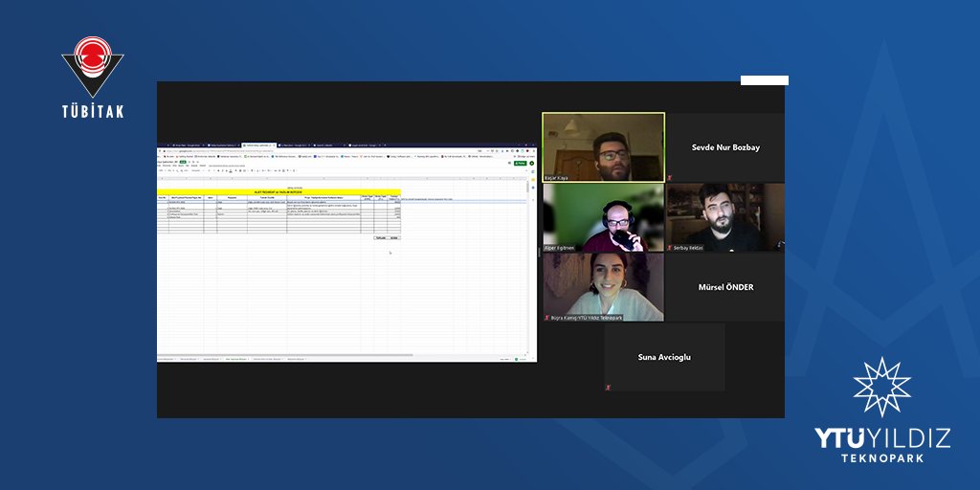Click the spreadsheet's horizontal scrollbar
Screen dimensions: 980x490
click(284, 355)
